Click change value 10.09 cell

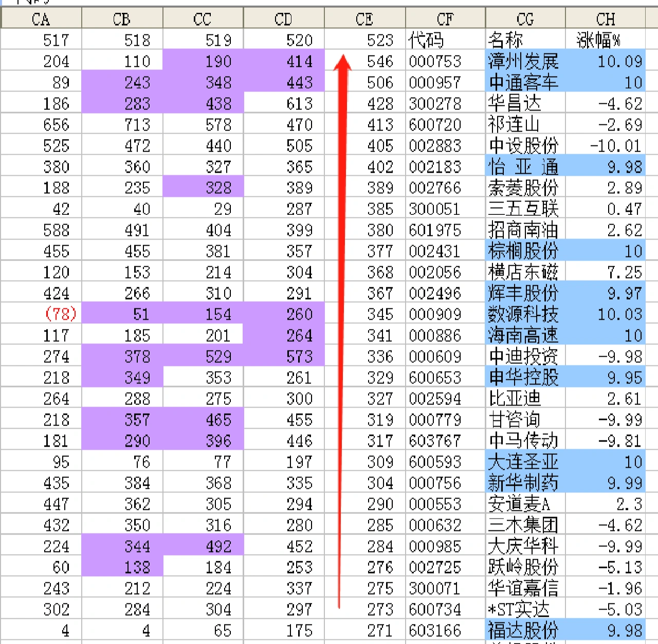pyautogui.click(x=606, y=61)
